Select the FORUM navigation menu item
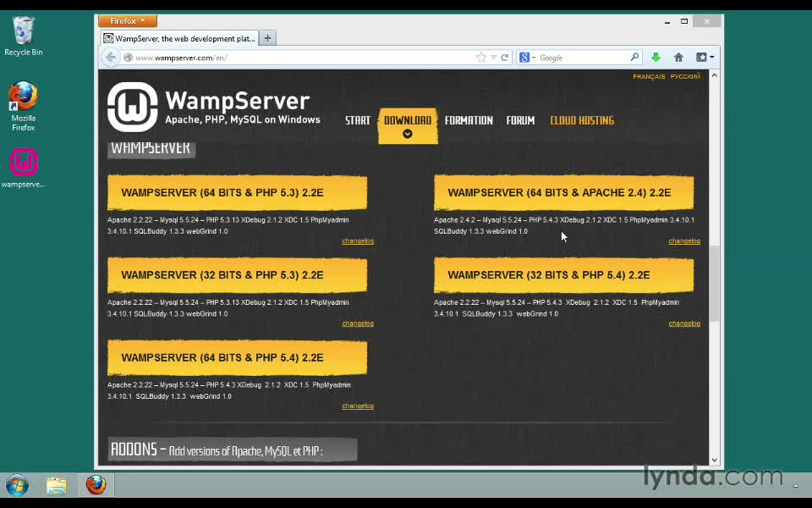Image resolution: width=812 pixels, height=508 pixels. 520,120
